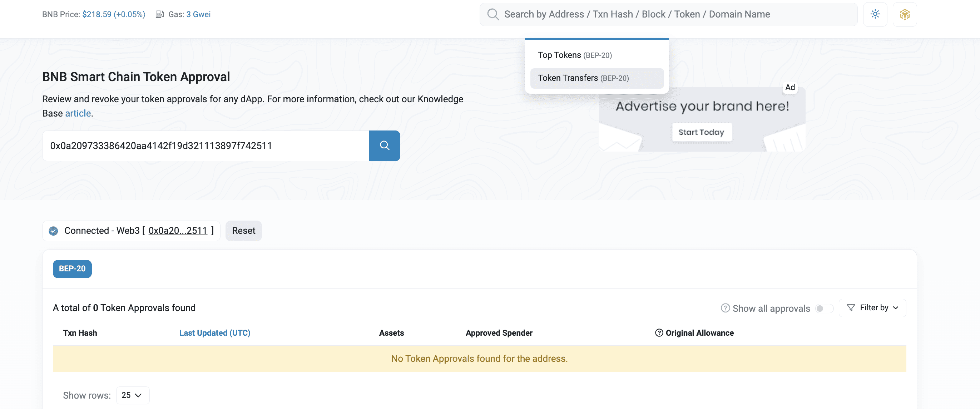
Task: Click the theme sun icon button
Action: [x=875, y=14]
